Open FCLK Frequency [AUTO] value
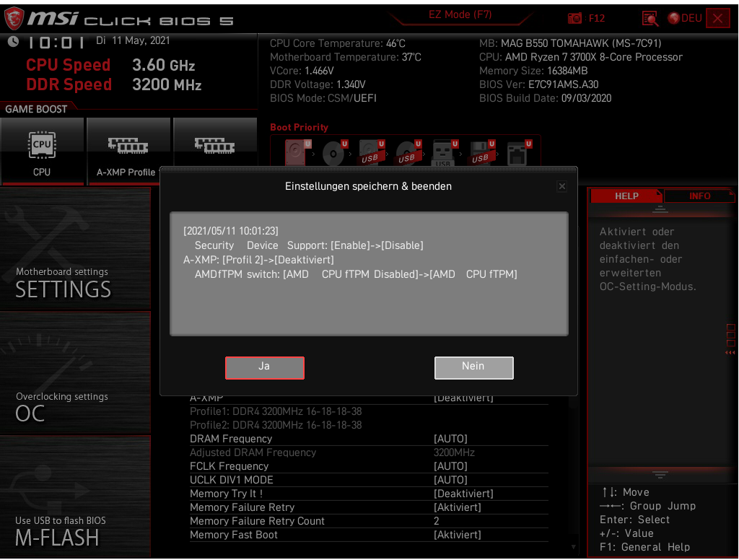Image resolution: width=739 pixels, height=560 pixels. pos(450,466)
